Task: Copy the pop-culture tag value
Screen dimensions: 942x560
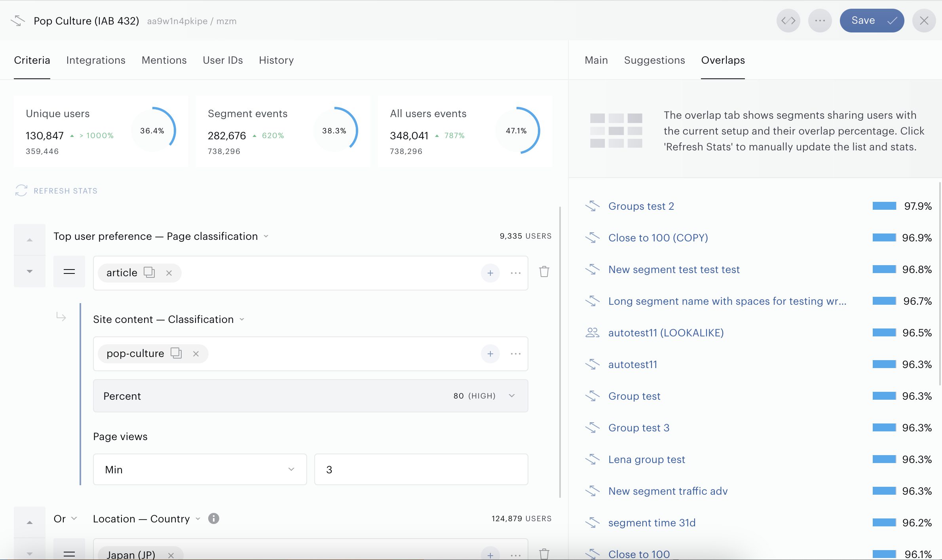Action: point(176,353)
